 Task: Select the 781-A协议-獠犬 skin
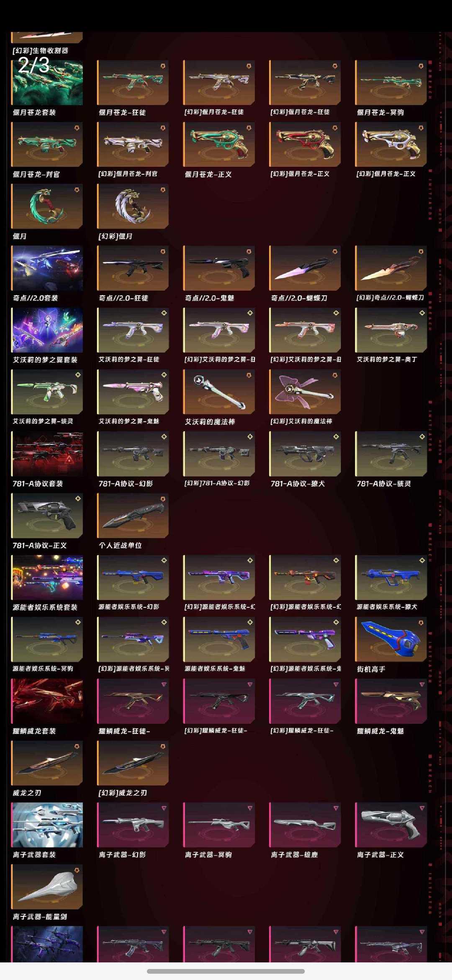(x=305, y=454)
